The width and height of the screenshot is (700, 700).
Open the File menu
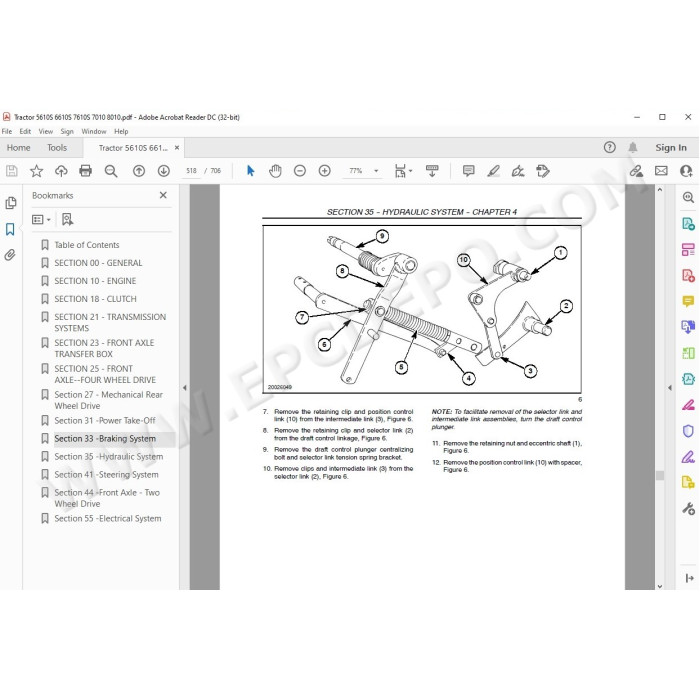click(7, 131)
